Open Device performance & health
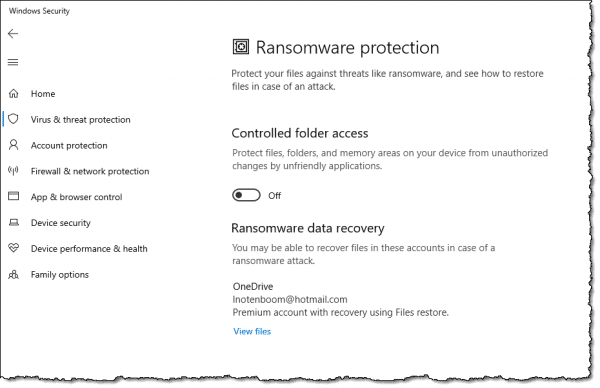Viewport: 600px width, 388px height. tap(89, 249)
